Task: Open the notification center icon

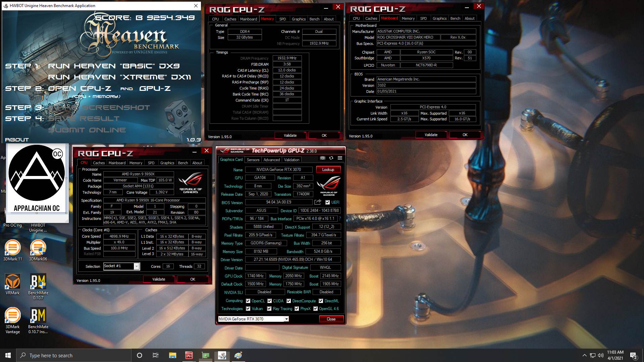Action: pyautogui.click(x=634, y=355)
